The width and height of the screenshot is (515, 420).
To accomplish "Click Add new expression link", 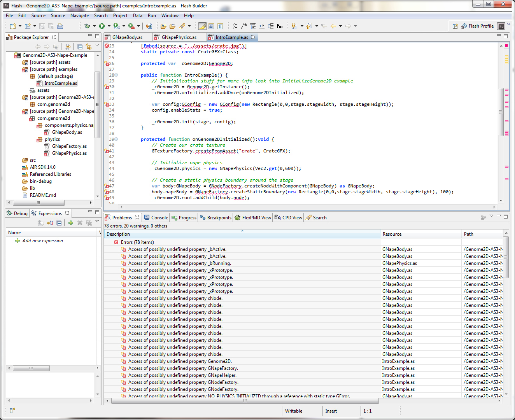I will pos(42,241).
